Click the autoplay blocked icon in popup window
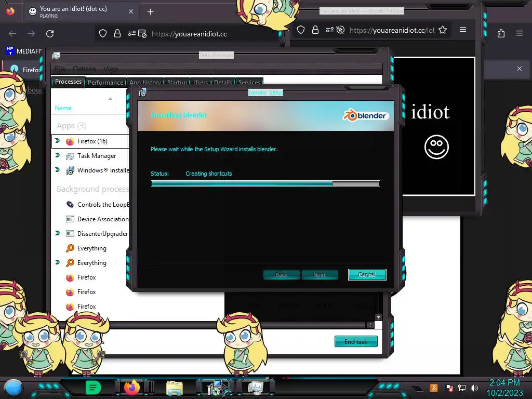The width and height of the screenshot is (532, 399). click(x=340, y=30)
